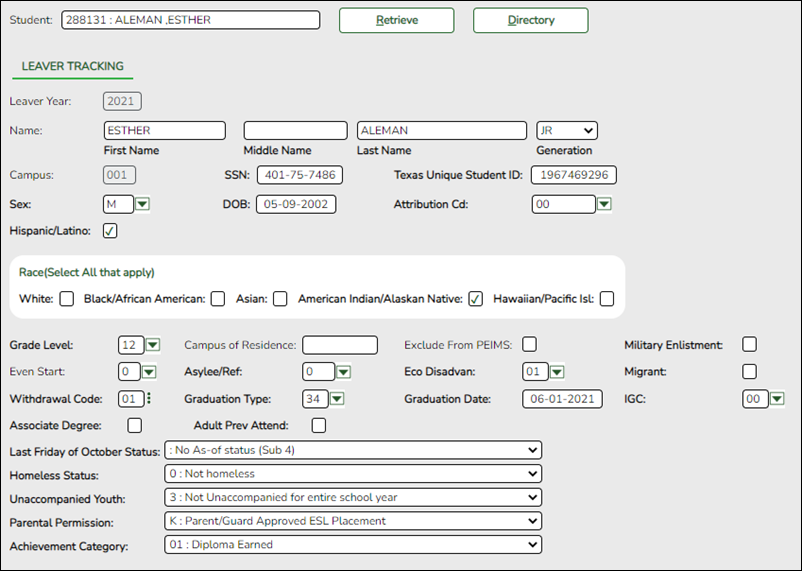The width and height of the screenshot is (802, 571).
Task: Open the Grade Level dropdown arrow
Action: point(153,345)
